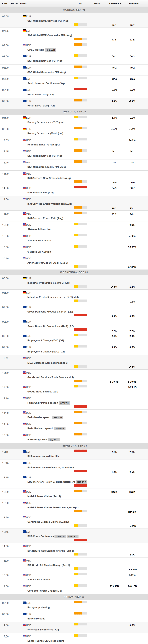Click the EU flag above Sentix Investor Confidence

pyautogui.click(x=24, y=79)
